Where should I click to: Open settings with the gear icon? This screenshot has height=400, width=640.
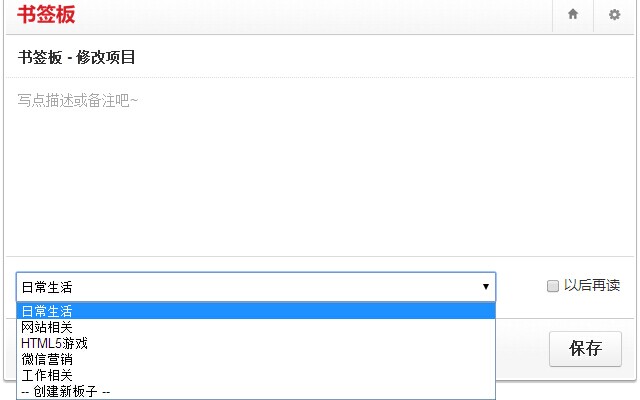pyautogui.click(x=614, y=15)
